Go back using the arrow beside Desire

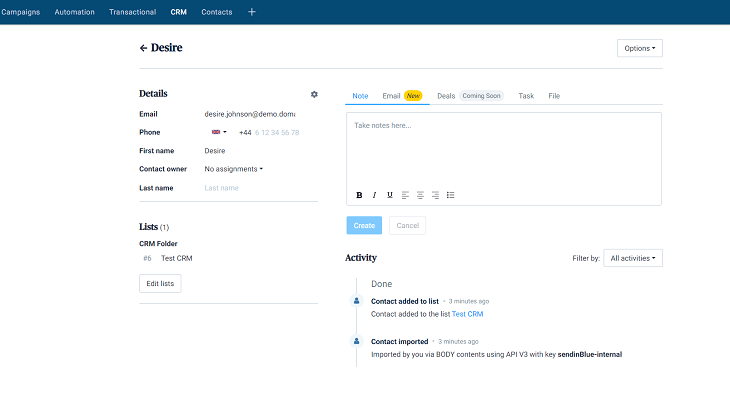point(143,48)
